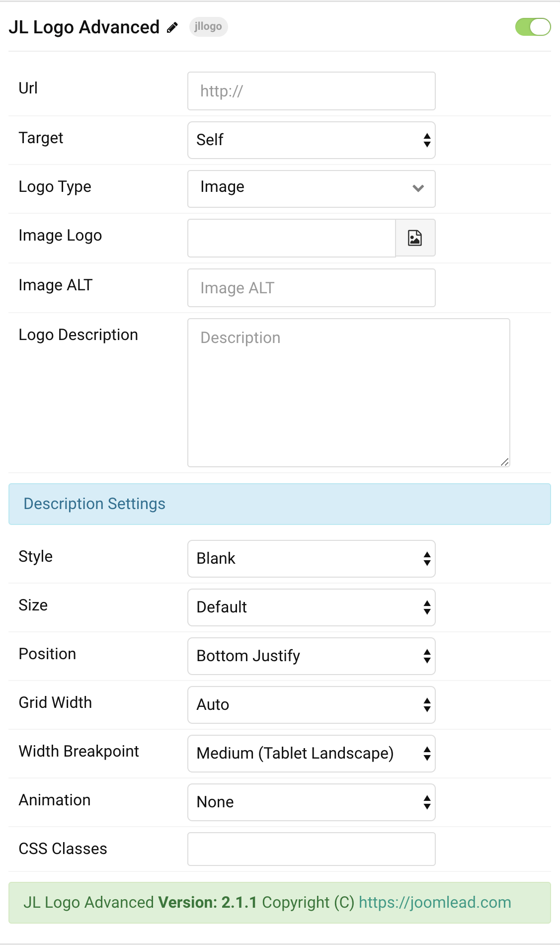560x945 pixels.
Task: Open the Target dropdown showing Self
Action: click(x=312, y=140)
